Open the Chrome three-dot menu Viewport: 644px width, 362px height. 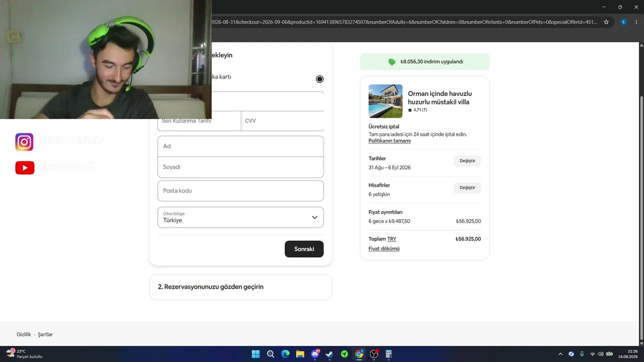(636, 22)
